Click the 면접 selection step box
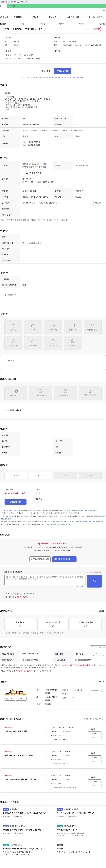Image resolution: width=106 pixels, height=868 pixels. (x=41, y=475)
